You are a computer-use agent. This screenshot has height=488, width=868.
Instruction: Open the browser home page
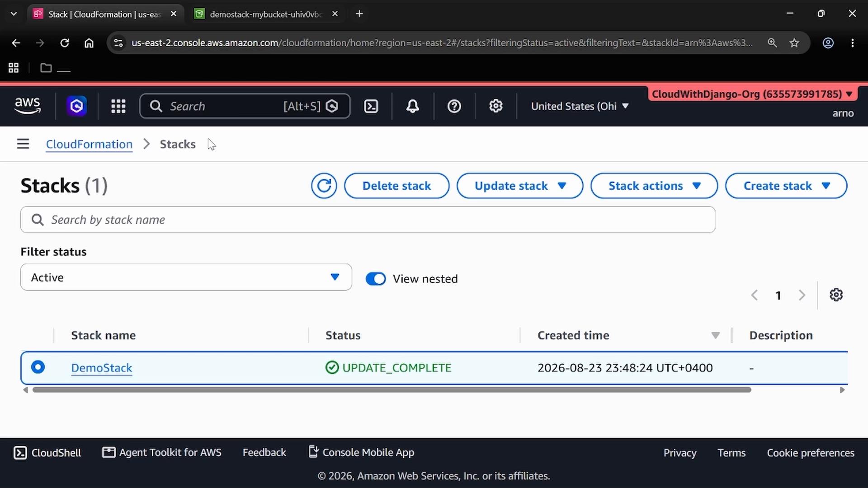89,43
